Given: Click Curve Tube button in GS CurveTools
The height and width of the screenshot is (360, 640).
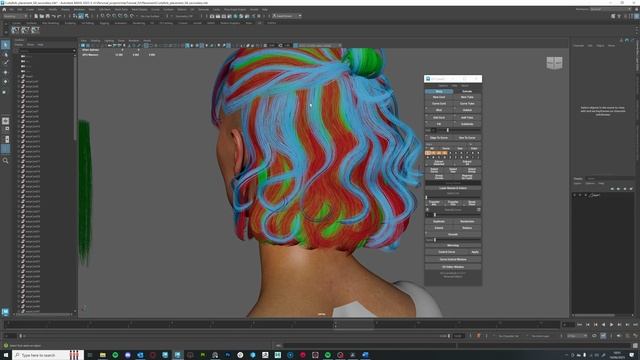Looking at the screenshot, I should click(467, 104).
